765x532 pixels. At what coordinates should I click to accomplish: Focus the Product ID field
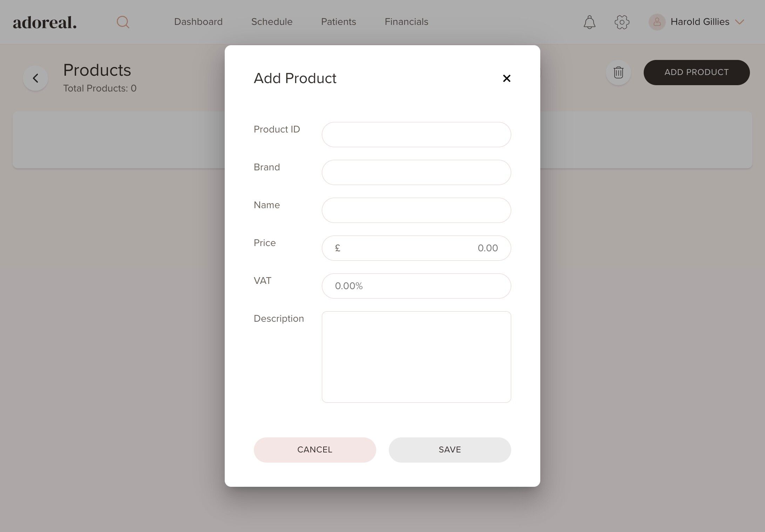416,135
